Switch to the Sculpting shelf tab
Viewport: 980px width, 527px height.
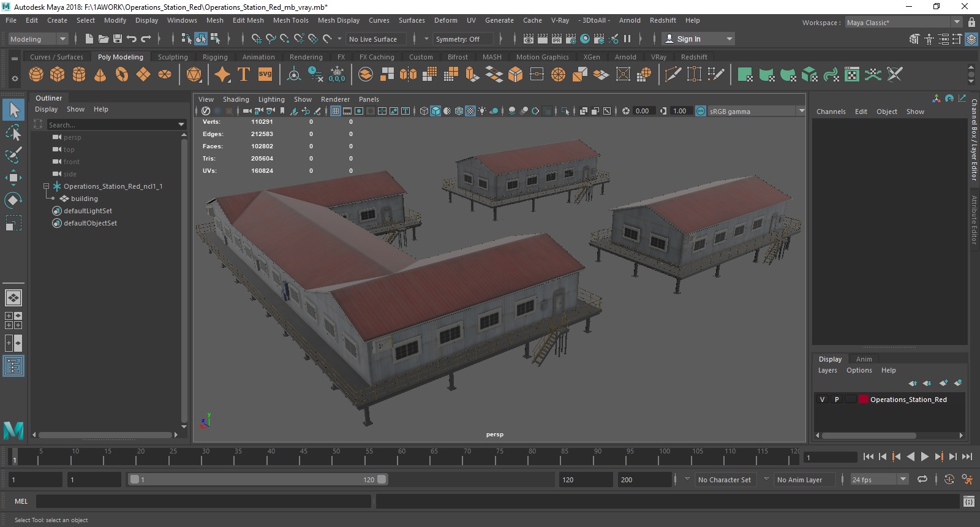(x=173, y=57)
